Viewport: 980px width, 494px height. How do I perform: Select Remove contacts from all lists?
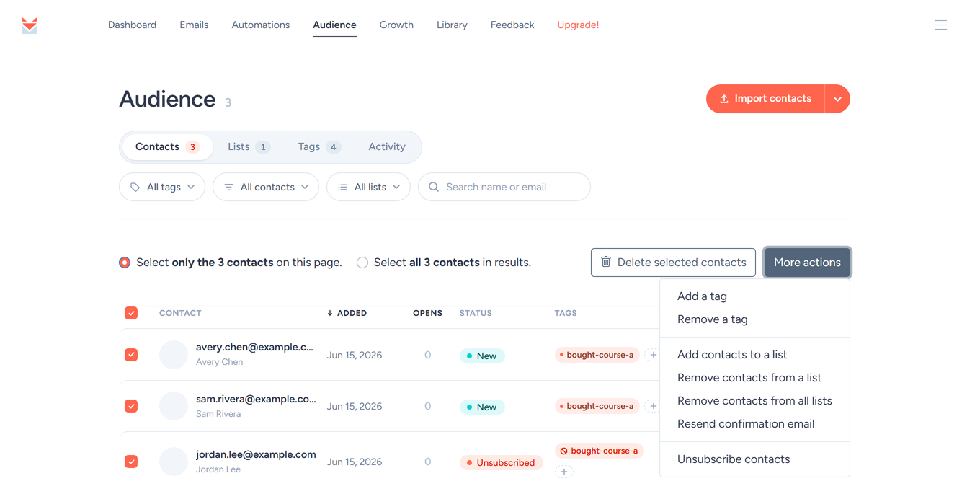point(754,401)
